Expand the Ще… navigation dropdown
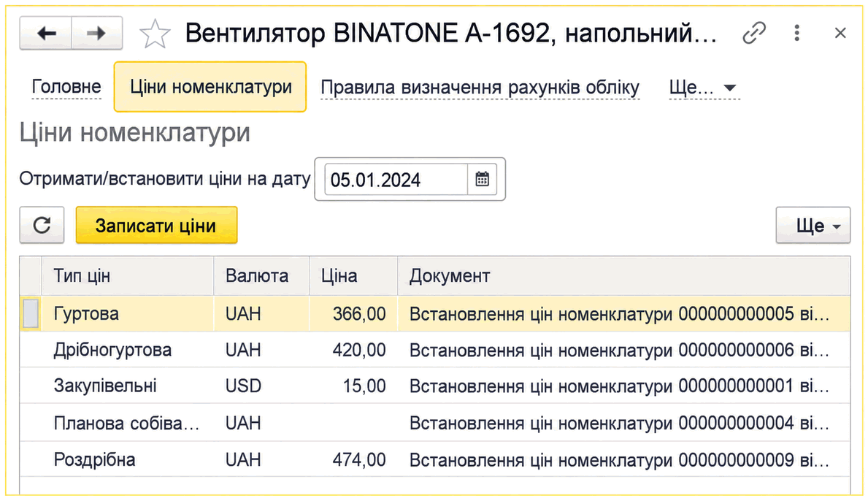The image size is (868, 501). pos(703,88)
